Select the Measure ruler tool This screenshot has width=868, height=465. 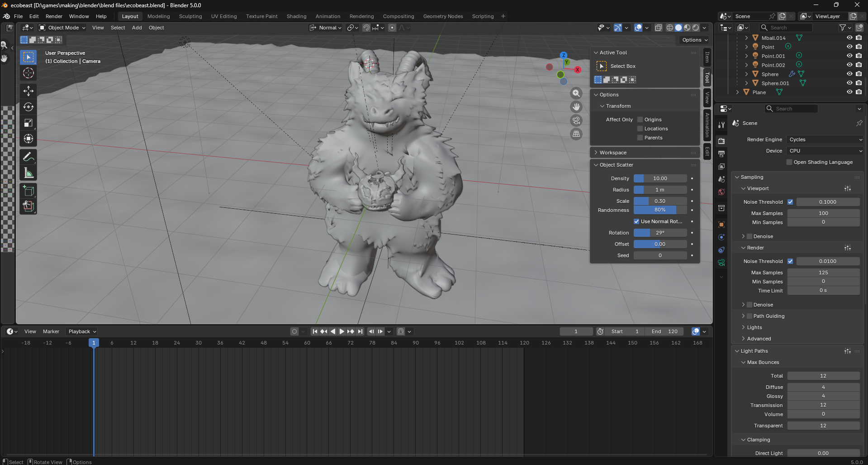pyautogui.click(x=28, y=173)
